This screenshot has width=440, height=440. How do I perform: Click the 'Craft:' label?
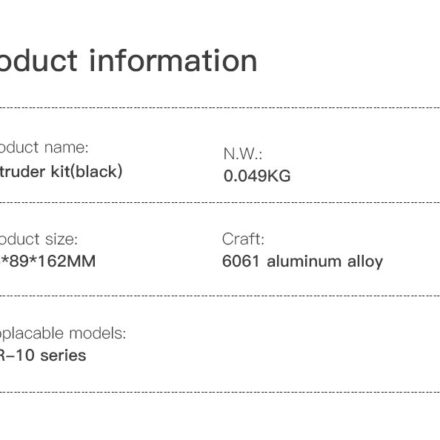pyautogui.click(x=243, y=239)
